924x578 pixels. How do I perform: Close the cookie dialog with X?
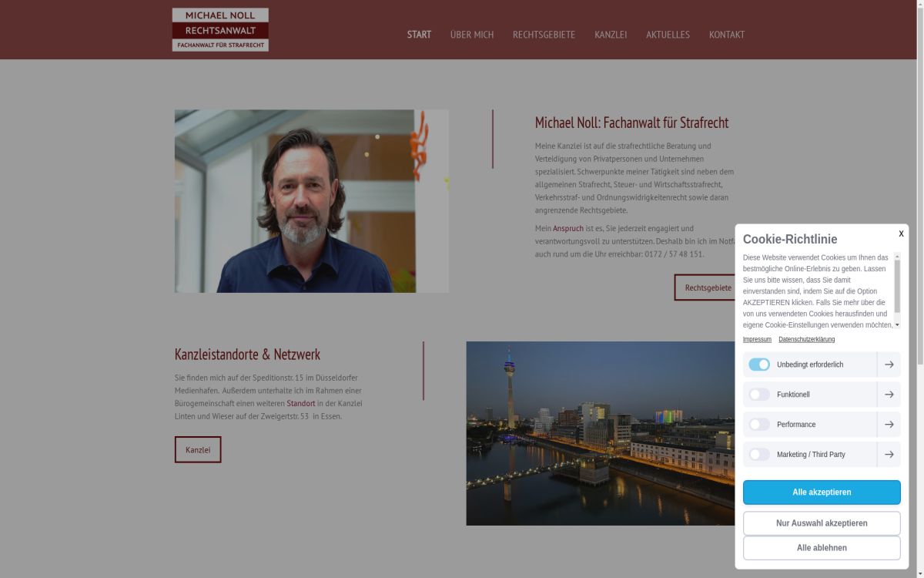click(901, 234)
